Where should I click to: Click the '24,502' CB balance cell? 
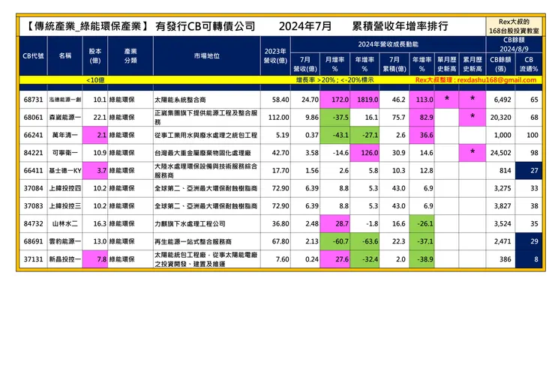500,153
